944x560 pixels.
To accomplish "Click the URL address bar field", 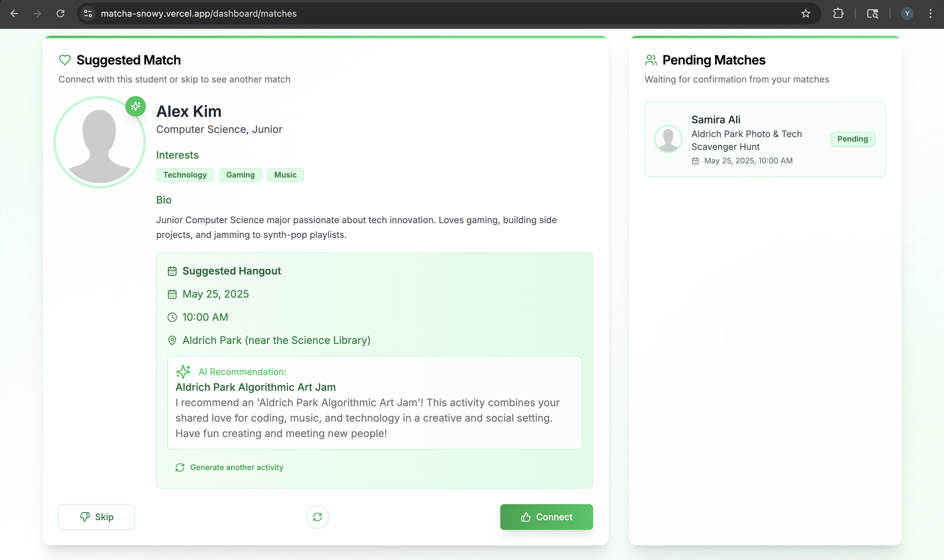I will tap(415, 13).
